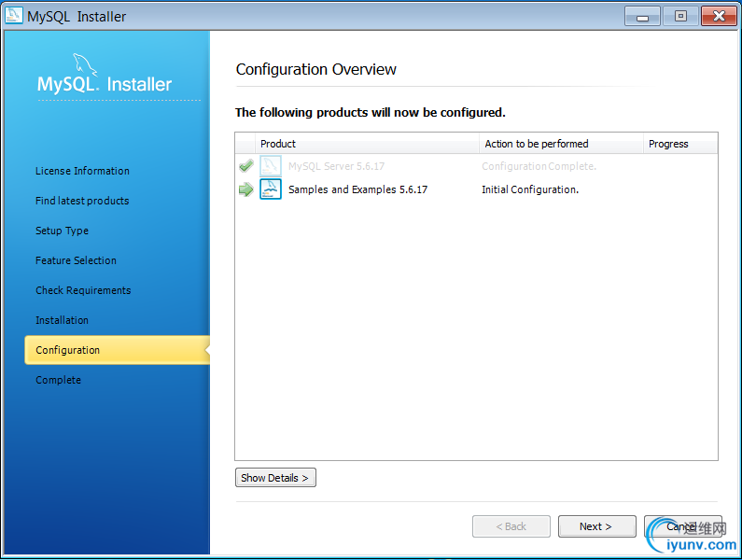Click the Configuration Complete status text
Screen dimensions: 742x560
[x=539, y=166]
